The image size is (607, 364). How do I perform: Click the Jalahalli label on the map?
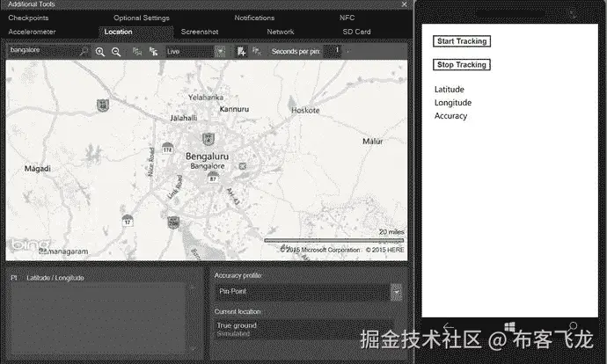184,118
